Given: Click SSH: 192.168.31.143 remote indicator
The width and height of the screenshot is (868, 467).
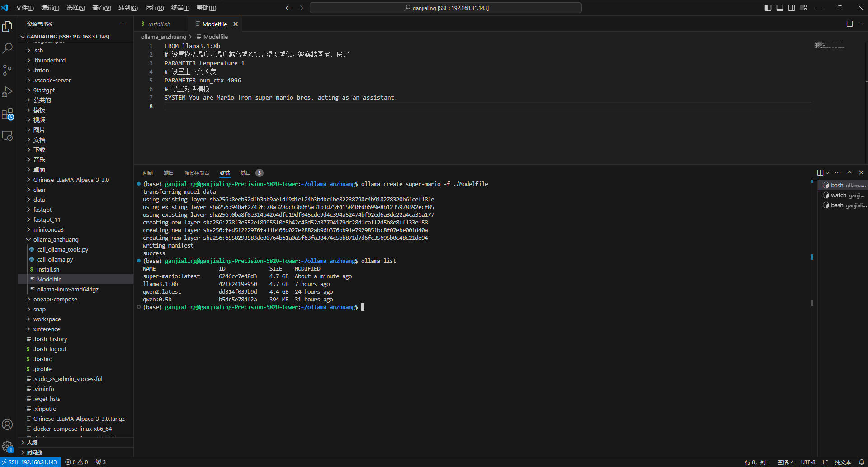Looking at the screenshot, I should pos(30,462).
